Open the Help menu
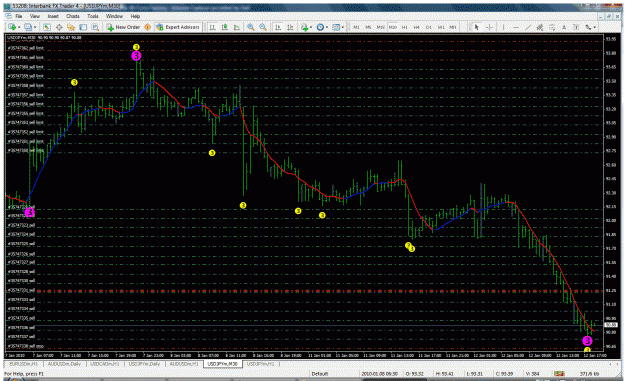Screen dimensions: 625x381 [135, 16]
